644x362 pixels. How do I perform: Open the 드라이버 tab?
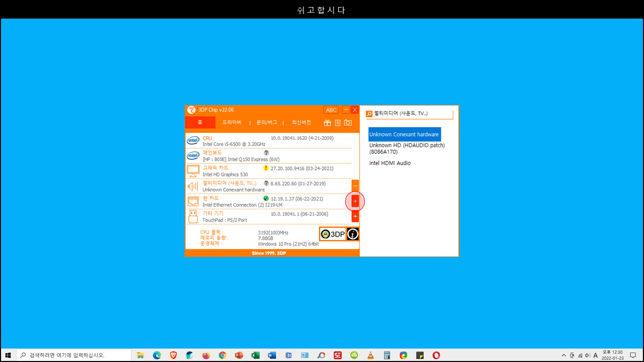coord(232,123)
